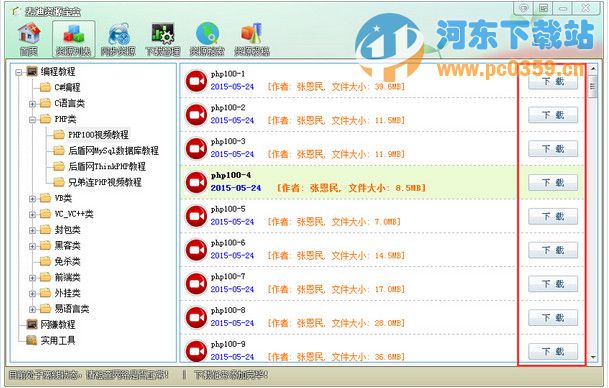Expand the VB类 folder node

coord(33,199)
